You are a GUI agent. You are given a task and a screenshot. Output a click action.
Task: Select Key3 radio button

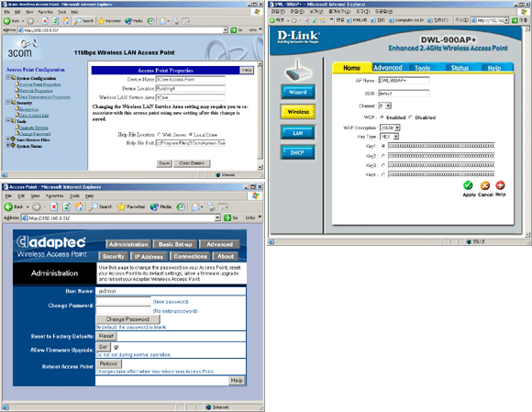pos(383,165)
